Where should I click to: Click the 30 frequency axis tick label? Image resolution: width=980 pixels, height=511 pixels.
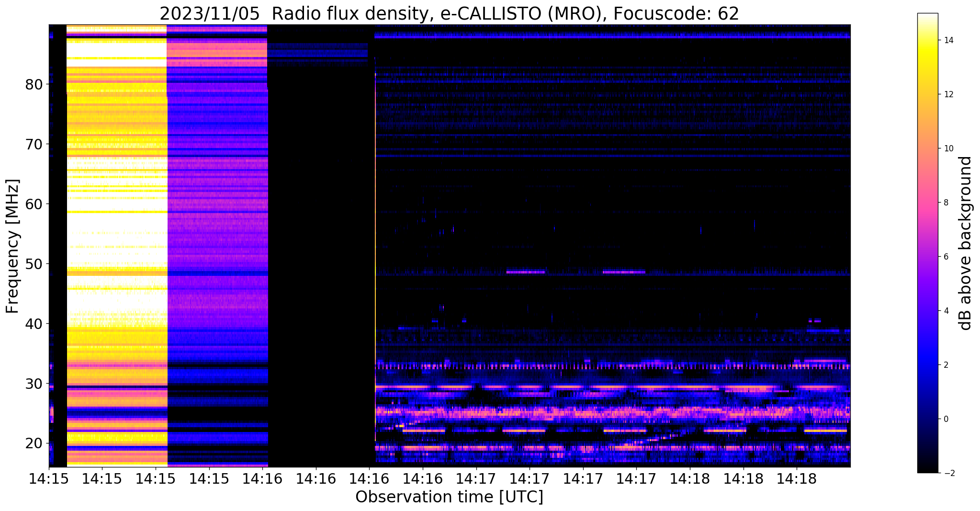33,384
